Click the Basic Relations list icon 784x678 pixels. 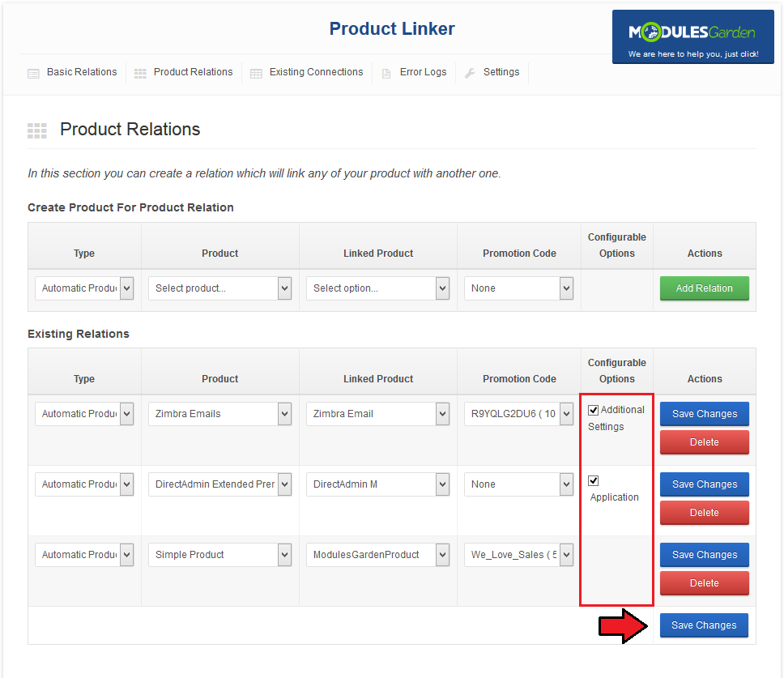coord(33,73)
